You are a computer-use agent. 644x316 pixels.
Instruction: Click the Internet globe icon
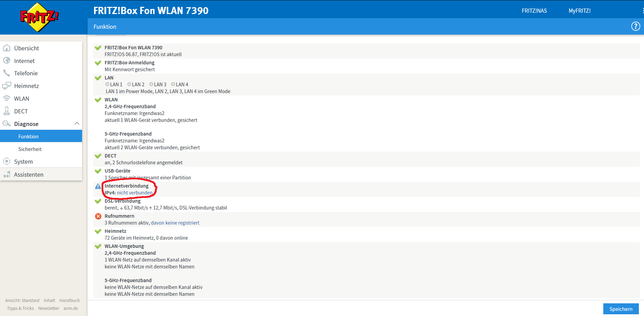click(x=6, y=61)
